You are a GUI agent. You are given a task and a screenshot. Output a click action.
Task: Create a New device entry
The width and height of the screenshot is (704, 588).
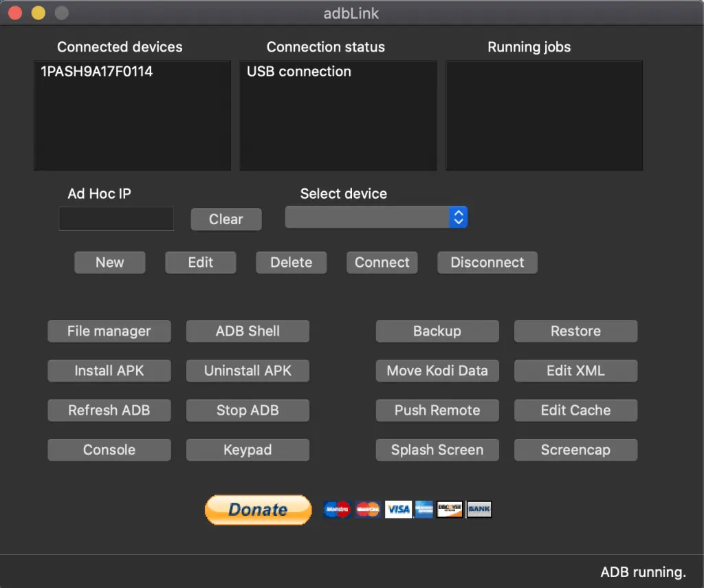tap(109, 262)
